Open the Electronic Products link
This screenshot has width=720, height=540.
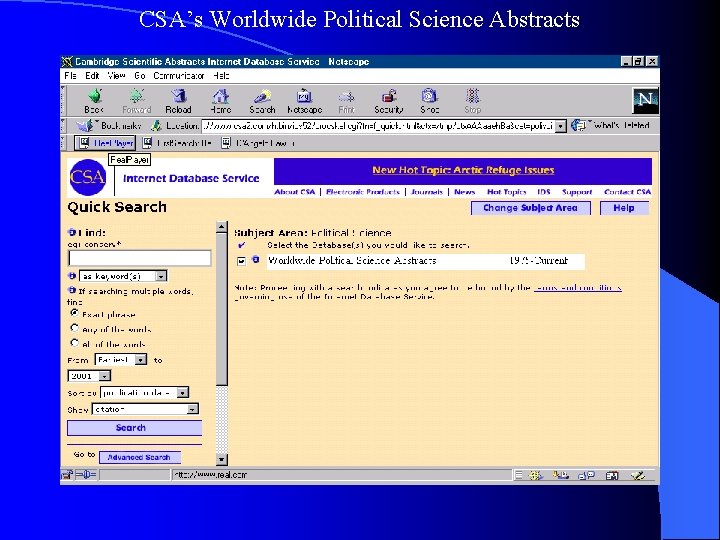(363, 192)
